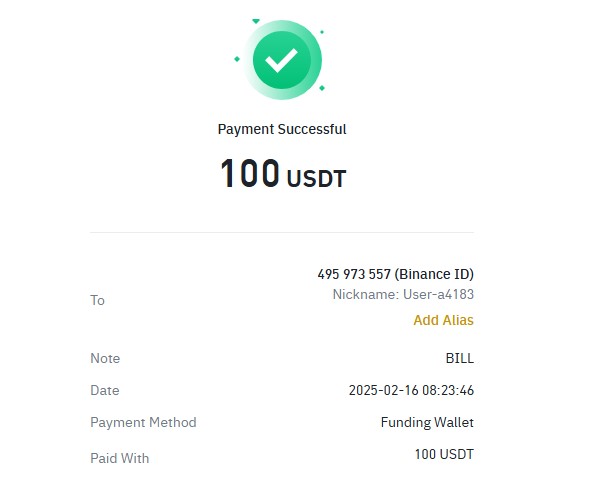The height and width of the screenshot is (494, 608).
Task: Click the horizontal divider below the amount
Action: [282, 233]
